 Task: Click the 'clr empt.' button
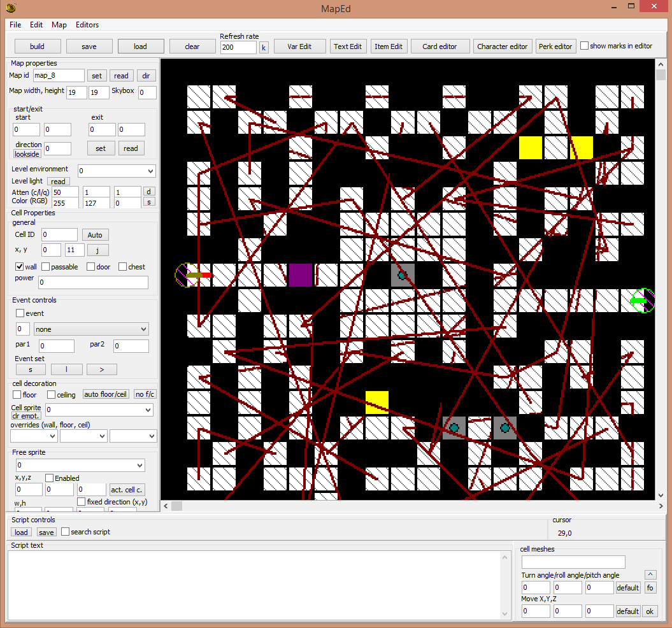26,416
